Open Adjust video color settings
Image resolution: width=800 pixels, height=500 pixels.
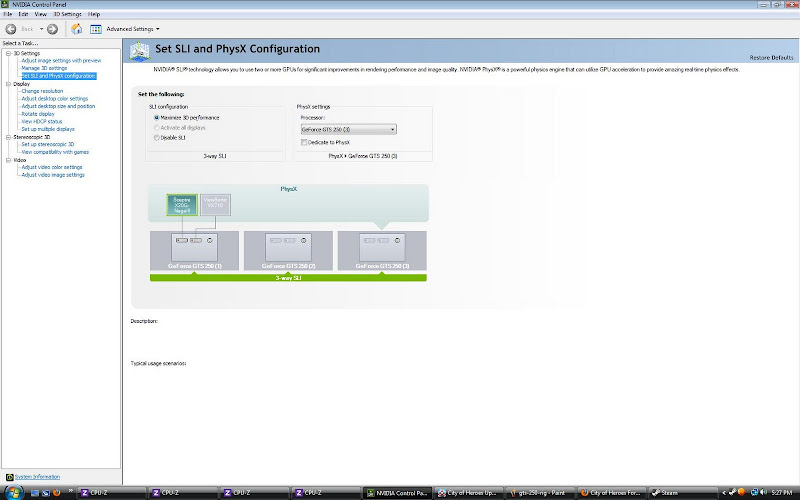52,167
